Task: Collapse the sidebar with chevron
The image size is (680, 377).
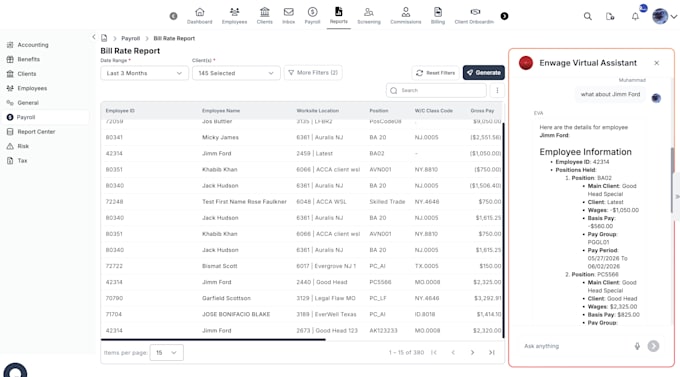Action: (94, 37)
